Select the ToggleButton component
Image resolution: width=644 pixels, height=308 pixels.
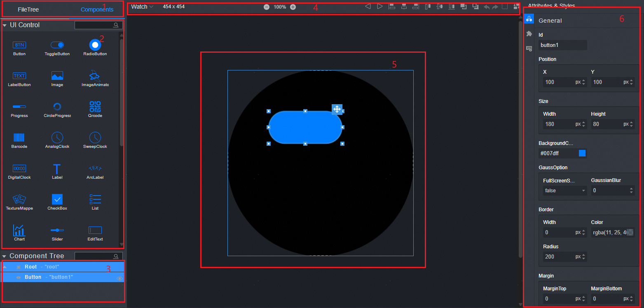57,45
